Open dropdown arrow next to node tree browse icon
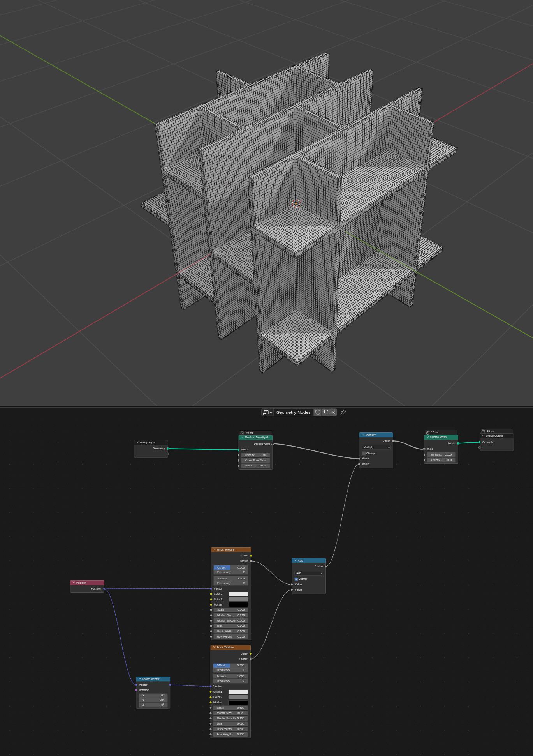Screen dimensions: 533x756 tap(271, 412)
